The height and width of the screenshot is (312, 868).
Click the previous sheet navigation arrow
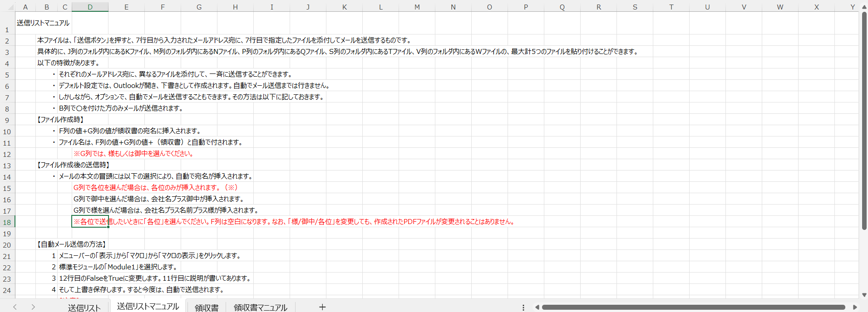[15, 307]
